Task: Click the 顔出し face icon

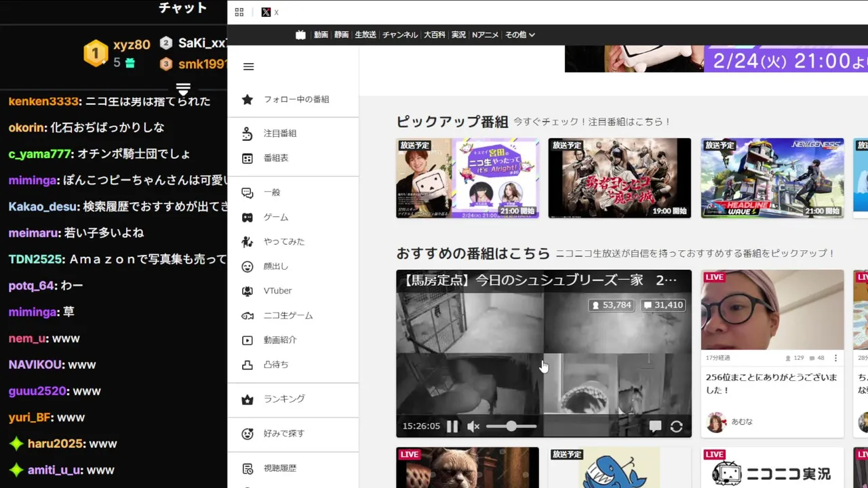Action: coord(248,266)
